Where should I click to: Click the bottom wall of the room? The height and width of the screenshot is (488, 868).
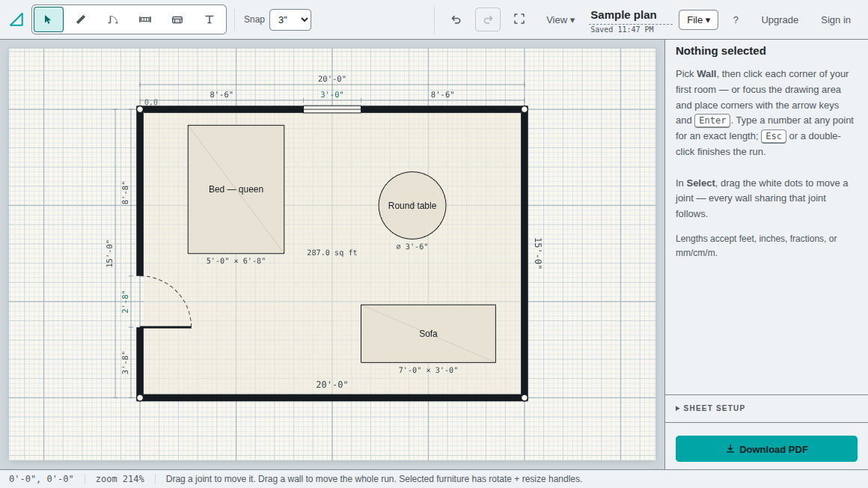(332, 397)
